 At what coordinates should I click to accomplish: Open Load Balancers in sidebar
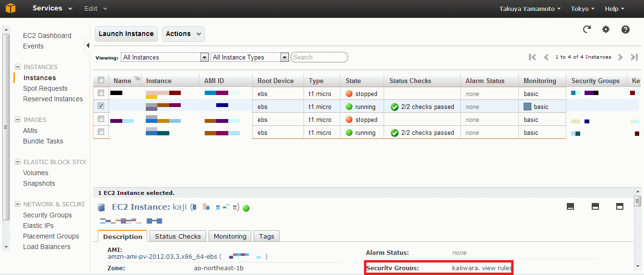point(47,247)
